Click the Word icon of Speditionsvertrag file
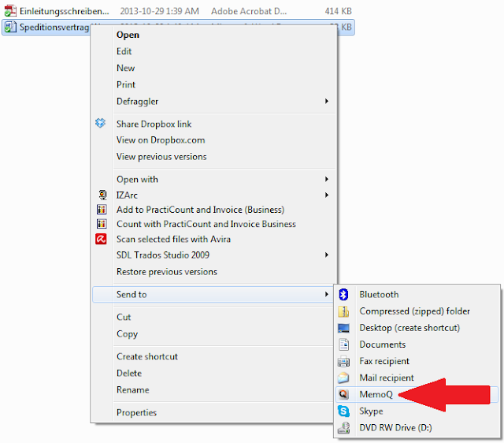Screen dimensions: 504x443 10,27
